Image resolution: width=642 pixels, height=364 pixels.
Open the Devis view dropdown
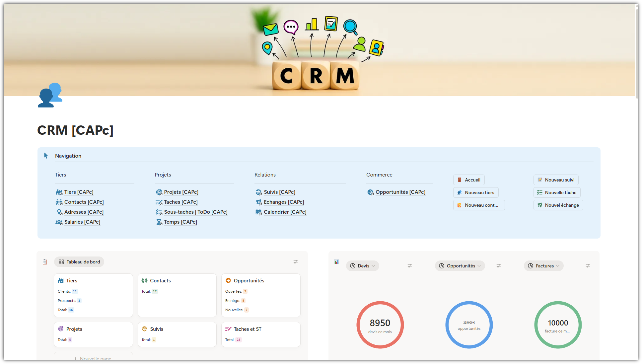point(362,265)
